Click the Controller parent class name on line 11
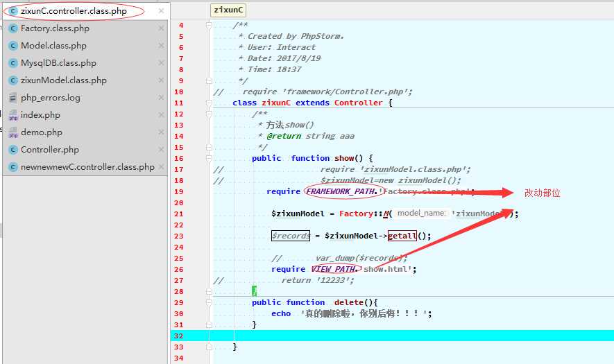Viewport: 614px width, 364px height. pyautogui.click(x=358, y=103)
